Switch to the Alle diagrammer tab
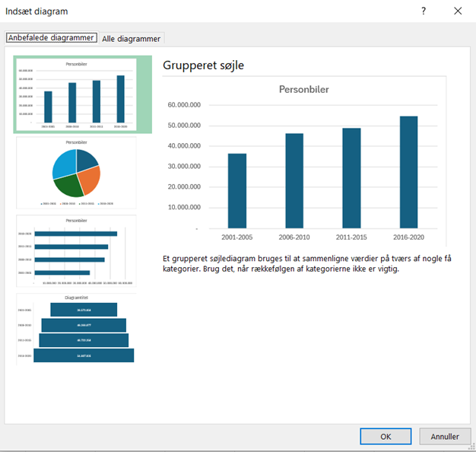The width and height of the screenshot is (476, 452). tap(132, 38)
